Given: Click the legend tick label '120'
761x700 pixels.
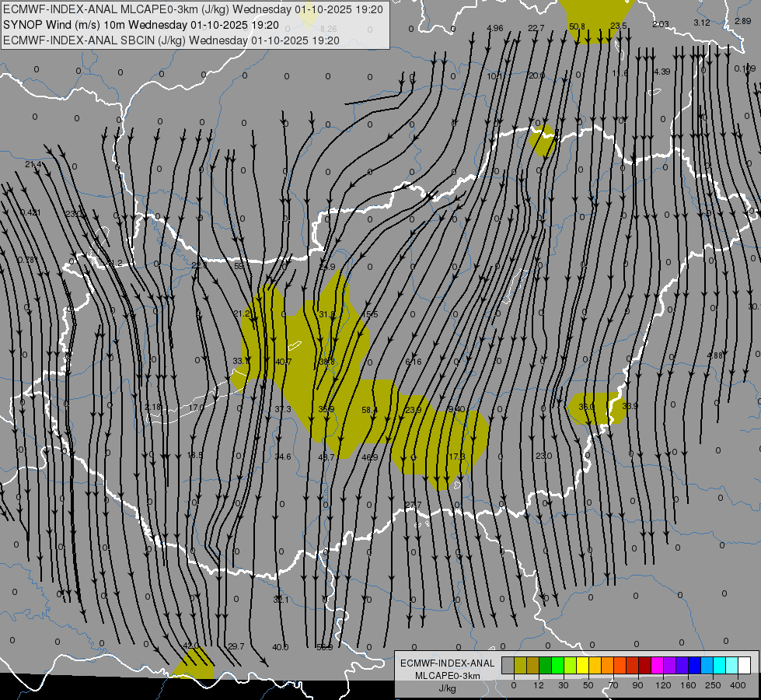Looking at the screenshot, I should [x=663, y=685].
